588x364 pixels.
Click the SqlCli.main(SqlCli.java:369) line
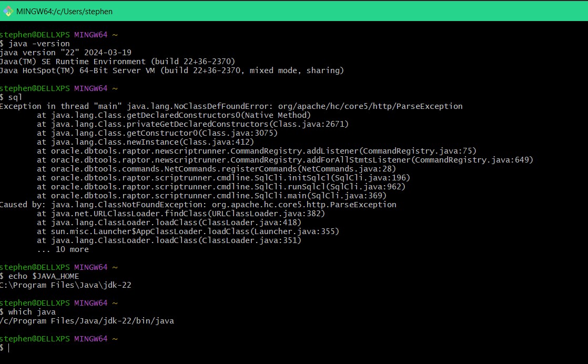[x=211, y=196]
